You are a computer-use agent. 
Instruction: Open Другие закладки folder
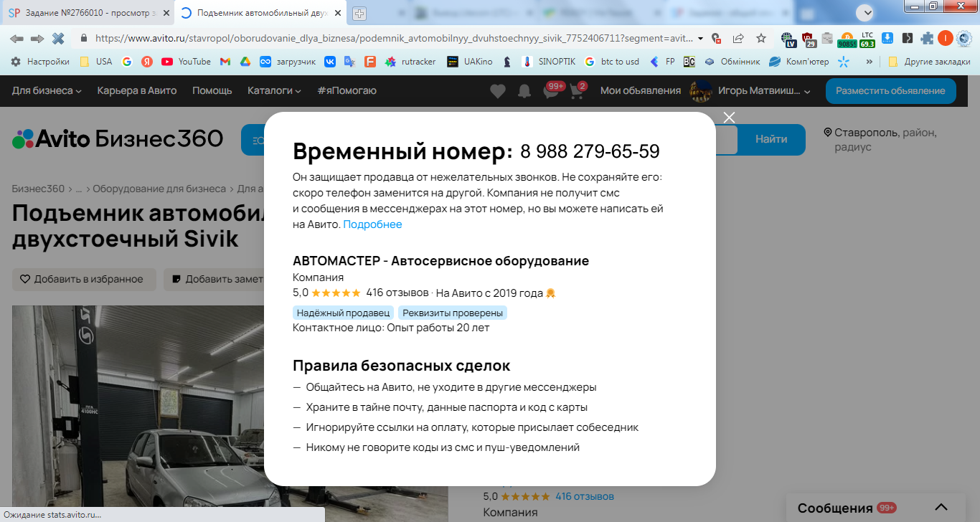(x=929, y=62)
